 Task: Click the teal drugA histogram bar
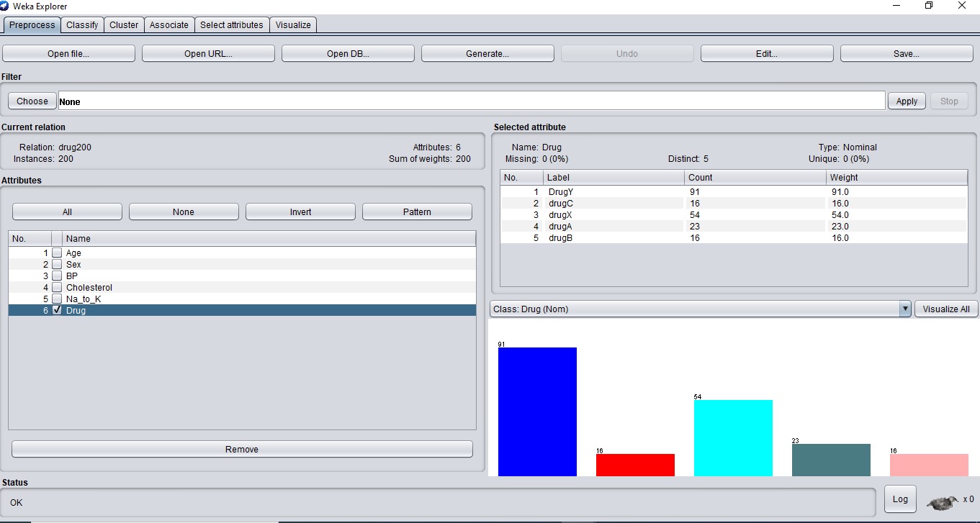831,460
